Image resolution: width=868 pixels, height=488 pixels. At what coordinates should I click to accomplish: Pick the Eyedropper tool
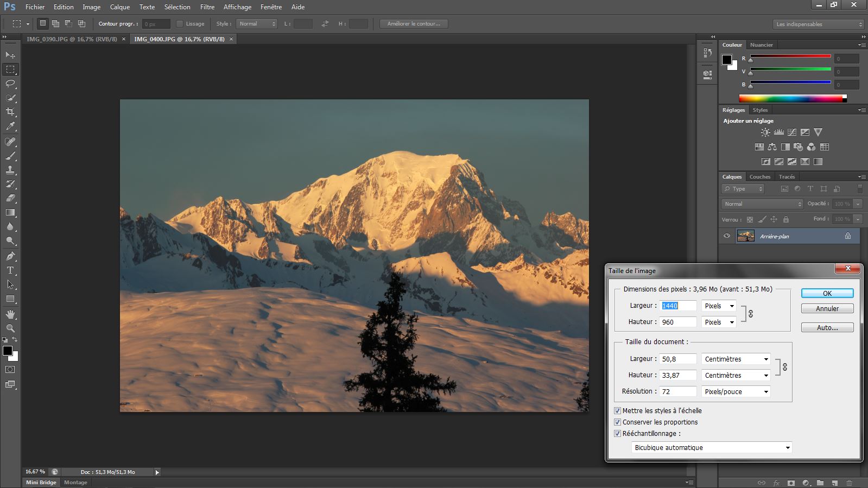[10, 126]
